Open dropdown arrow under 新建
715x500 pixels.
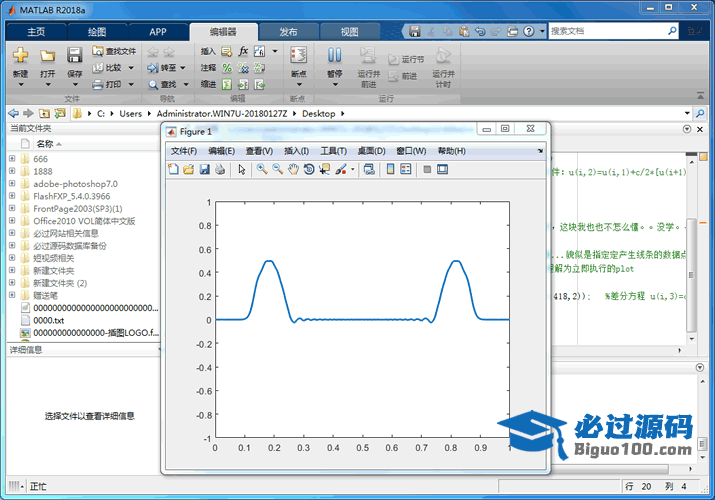(x=21, y=84)
